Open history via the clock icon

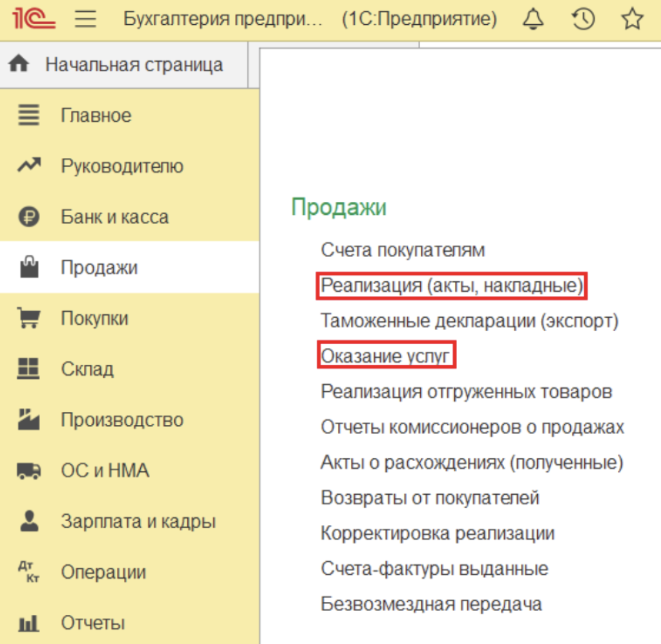coord(584,18)
